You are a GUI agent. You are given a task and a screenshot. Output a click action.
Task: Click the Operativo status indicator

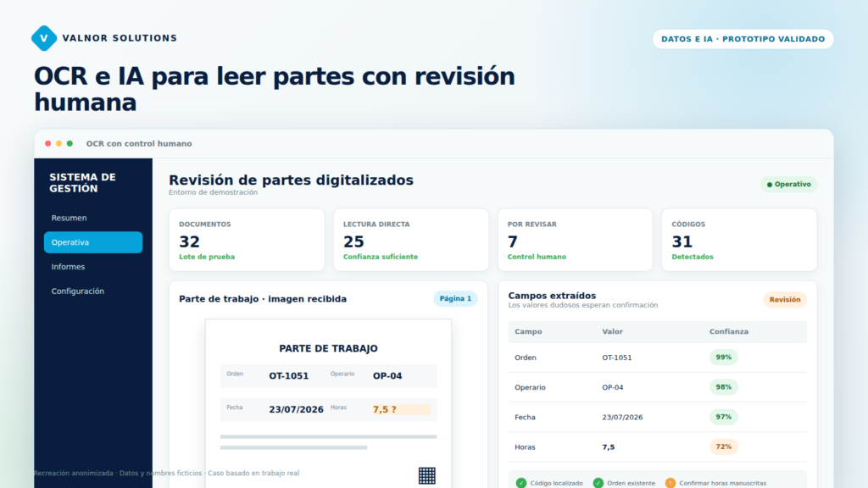tap(789, 184)
